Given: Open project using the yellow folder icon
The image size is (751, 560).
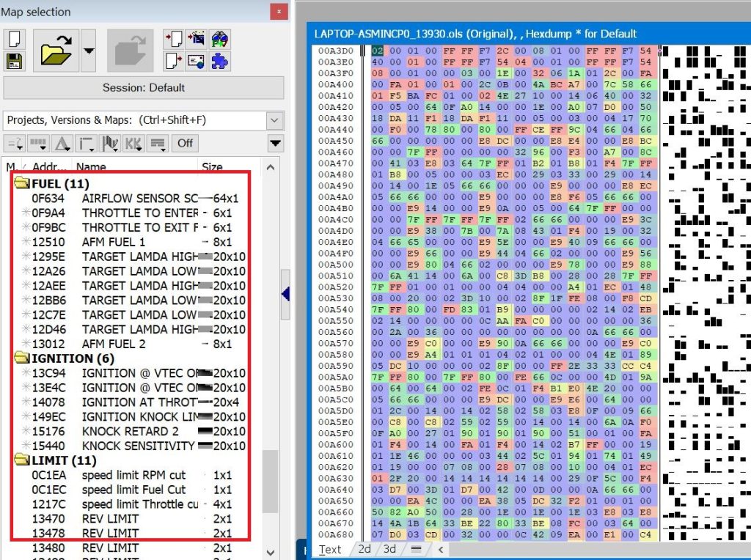Looking at the screenshot, I should 54,51.
